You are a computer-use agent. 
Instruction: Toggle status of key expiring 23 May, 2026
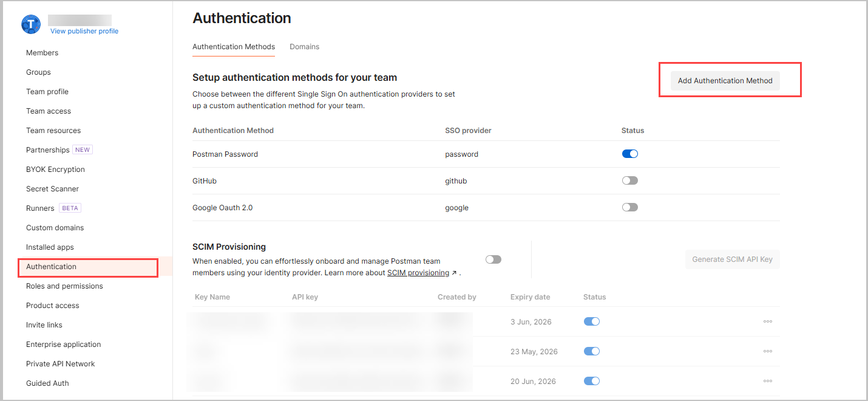(x=592, y=351)
